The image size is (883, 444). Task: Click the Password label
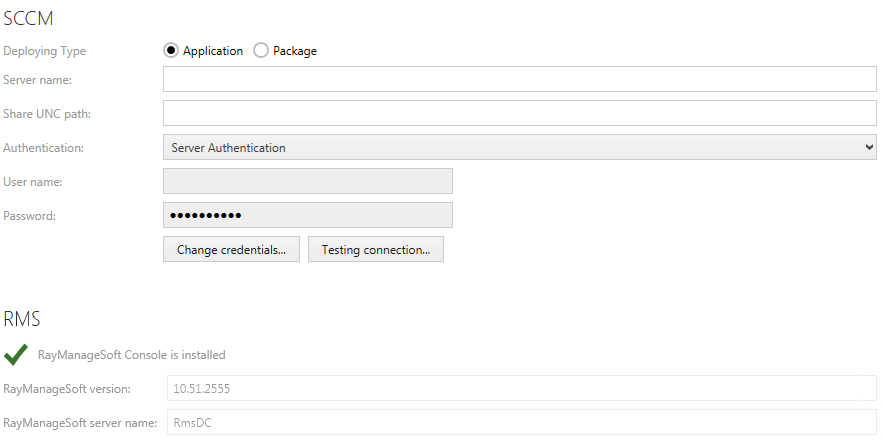point(30,216)
